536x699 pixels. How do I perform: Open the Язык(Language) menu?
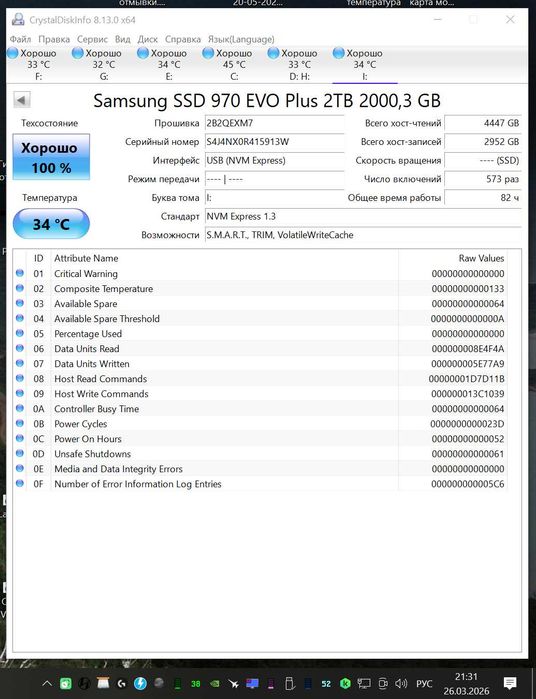[241, 39]
